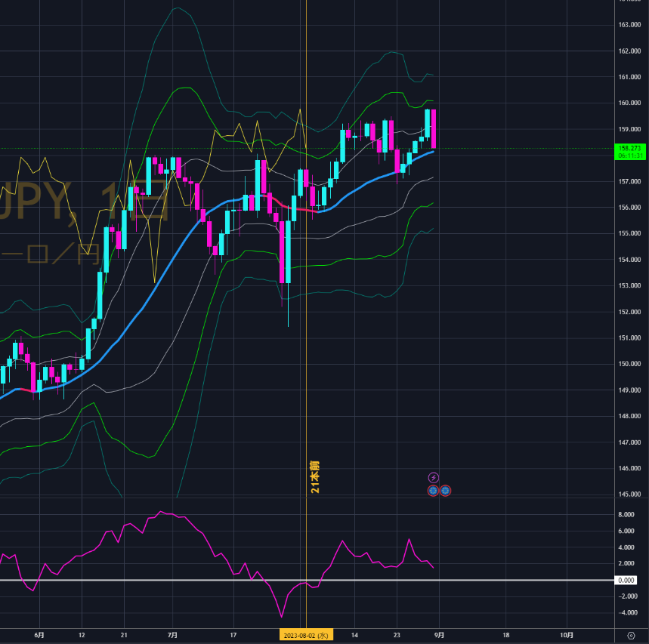Click the 151.000 price axis label
Screen dimensions: 649x644
click(629, 338)
